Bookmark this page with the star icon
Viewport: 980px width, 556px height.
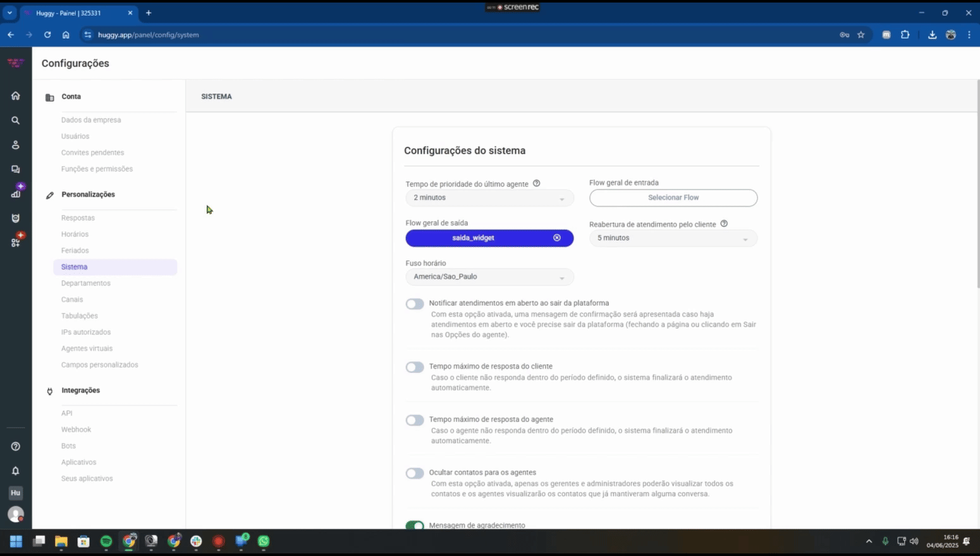[x=861, y=35]
